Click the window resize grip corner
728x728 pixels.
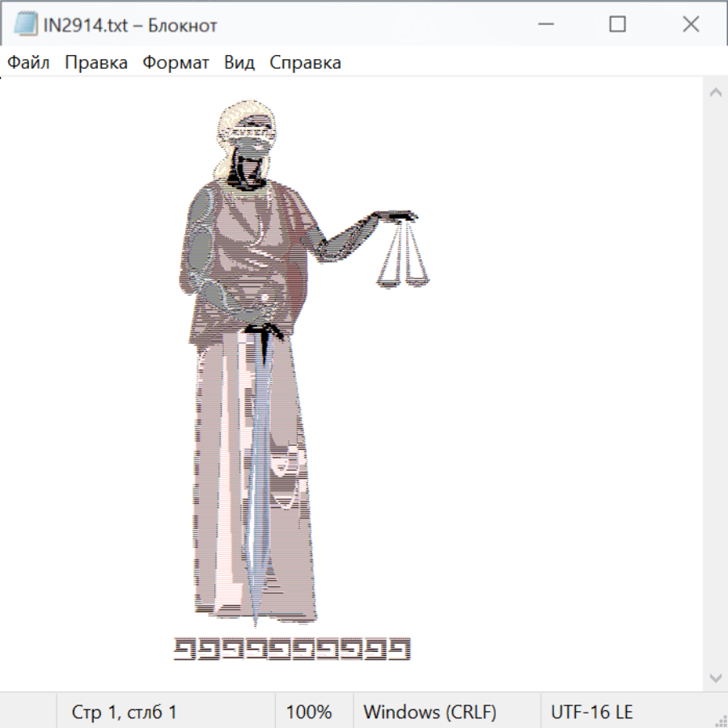click(x=720, y=720)
